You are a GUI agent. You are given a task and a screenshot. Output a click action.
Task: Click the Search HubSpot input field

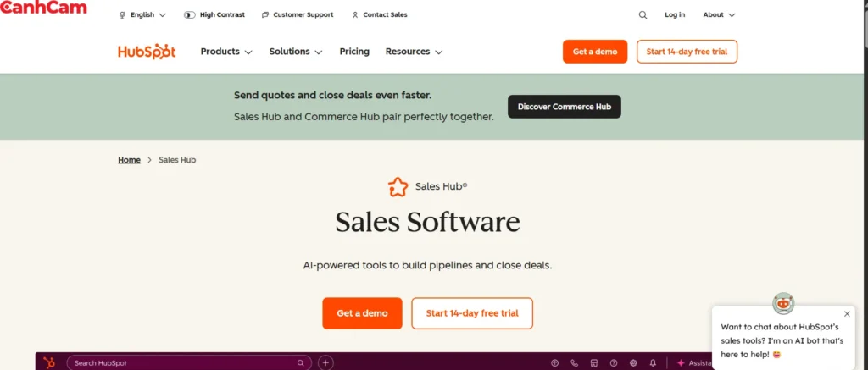tap(189, 363)
